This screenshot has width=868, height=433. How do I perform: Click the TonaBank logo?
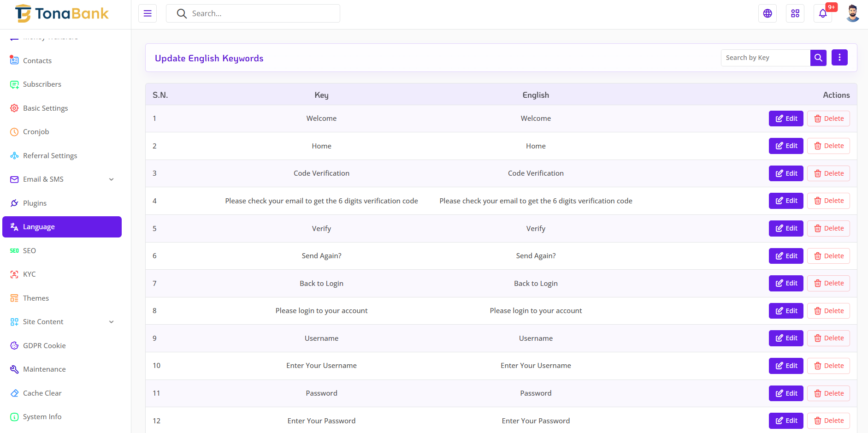point(62,13)
